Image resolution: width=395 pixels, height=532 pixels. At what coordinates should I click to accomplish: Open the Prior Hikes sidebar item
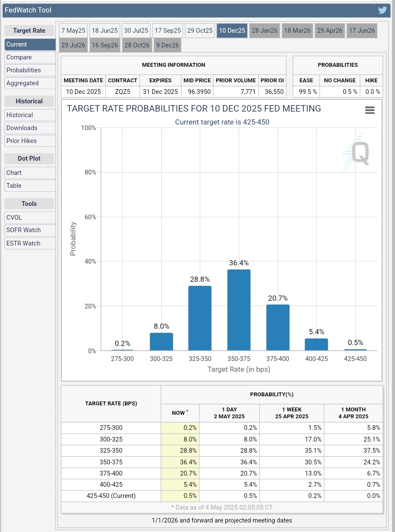(30, 141)
